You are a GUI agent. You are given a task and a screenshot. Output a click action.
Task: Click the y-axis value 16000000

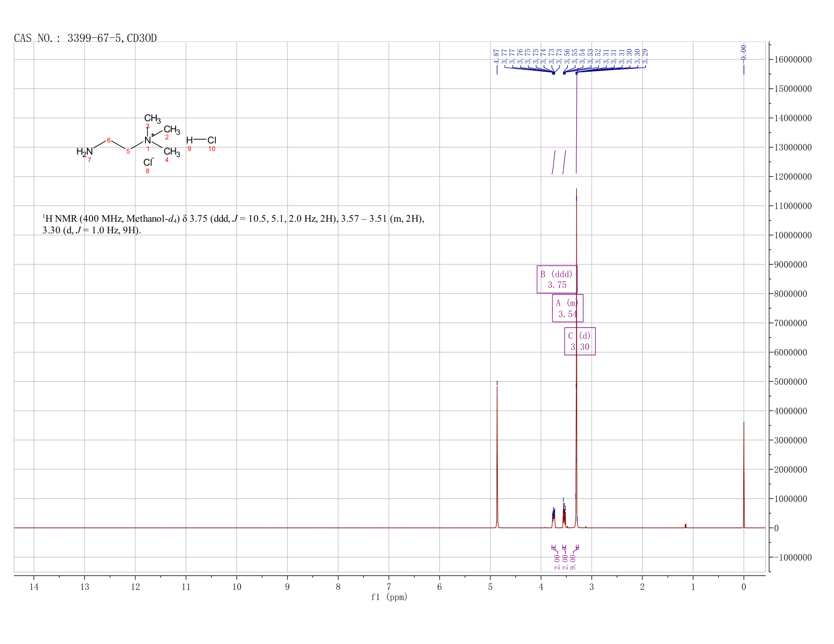[793, 60]
